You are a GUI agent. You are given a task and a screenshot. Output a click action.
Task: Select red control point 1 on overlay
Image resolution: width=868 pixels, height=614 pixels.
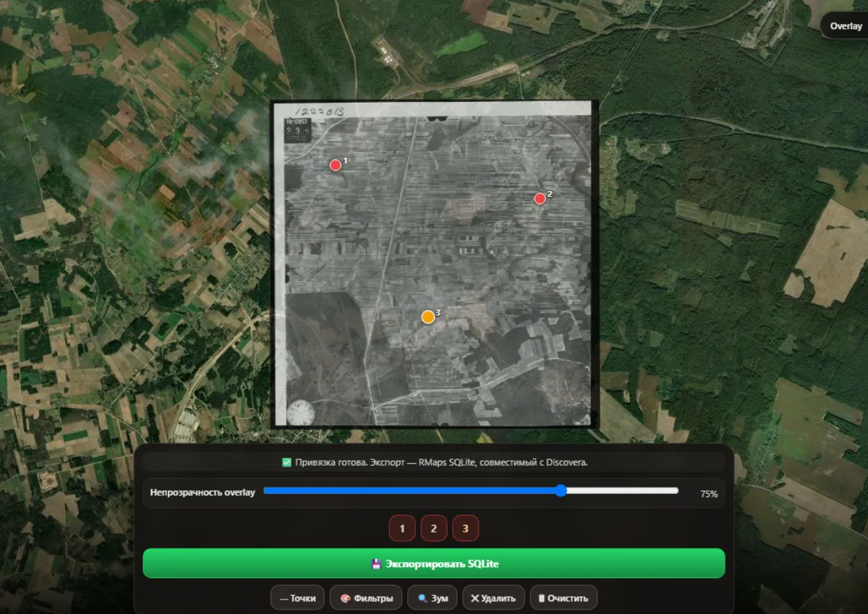pos(336,165)
